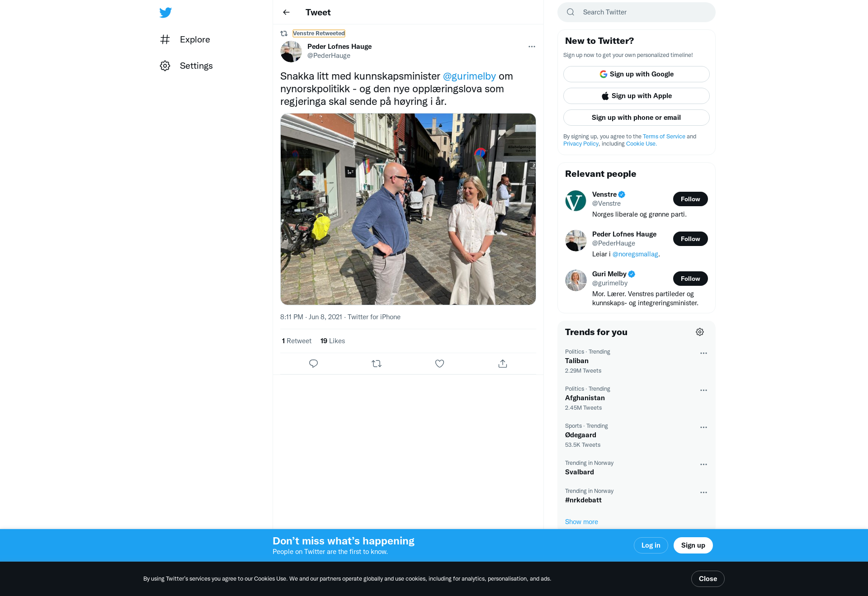
Task: Follow Peder Lofnes Hauge
Action: tap(690, 239)
